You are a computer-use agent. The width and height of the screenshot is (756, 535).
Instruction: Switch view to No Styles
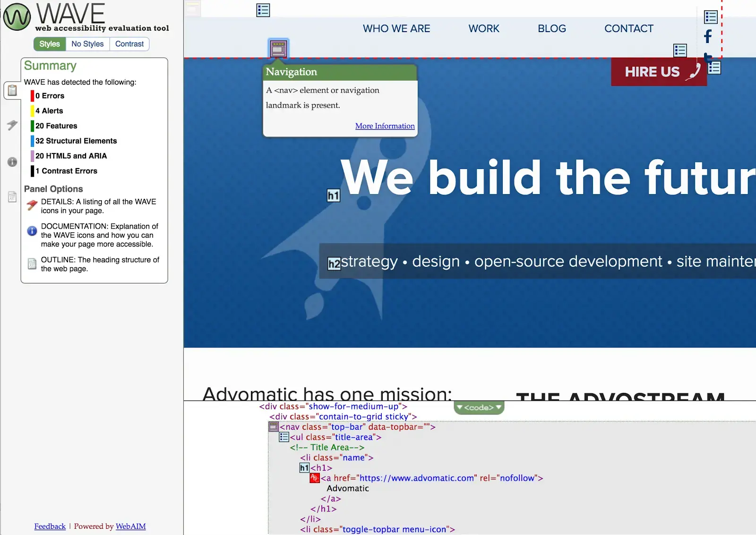tap(87, 44)
